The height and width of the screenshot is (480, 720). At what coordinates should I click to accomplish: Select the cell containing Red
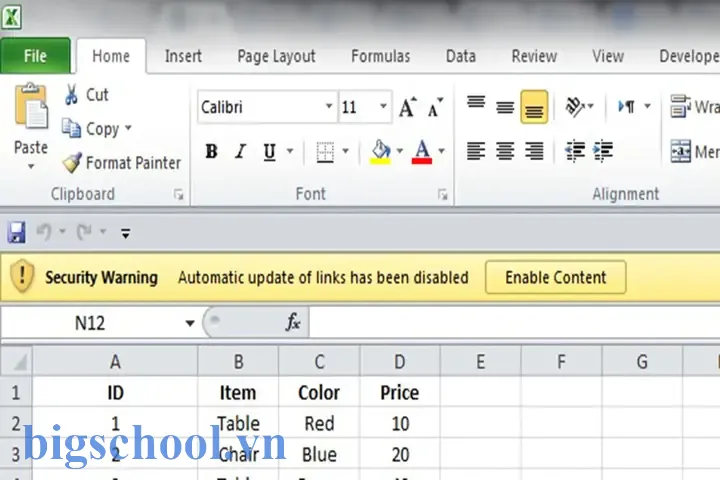pyautogui.click(x=319, y=423)
